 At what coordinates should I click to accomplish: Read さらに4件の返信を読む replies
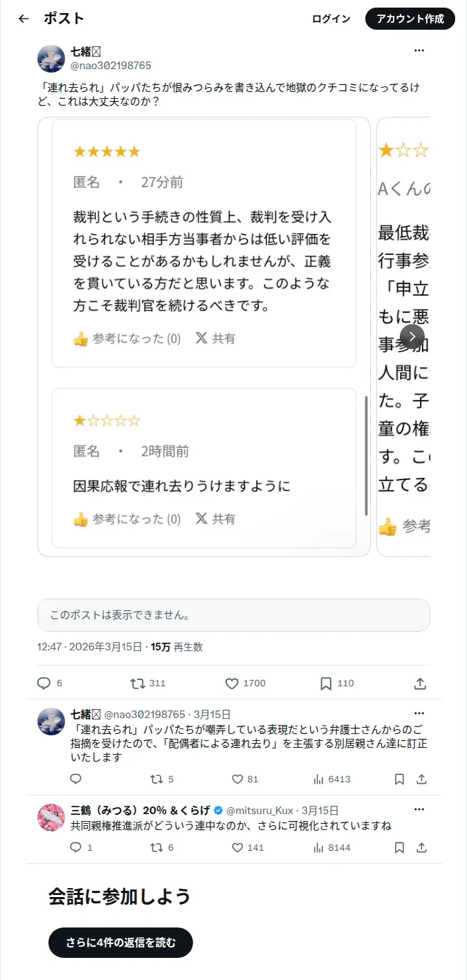(x=120, y=942)
